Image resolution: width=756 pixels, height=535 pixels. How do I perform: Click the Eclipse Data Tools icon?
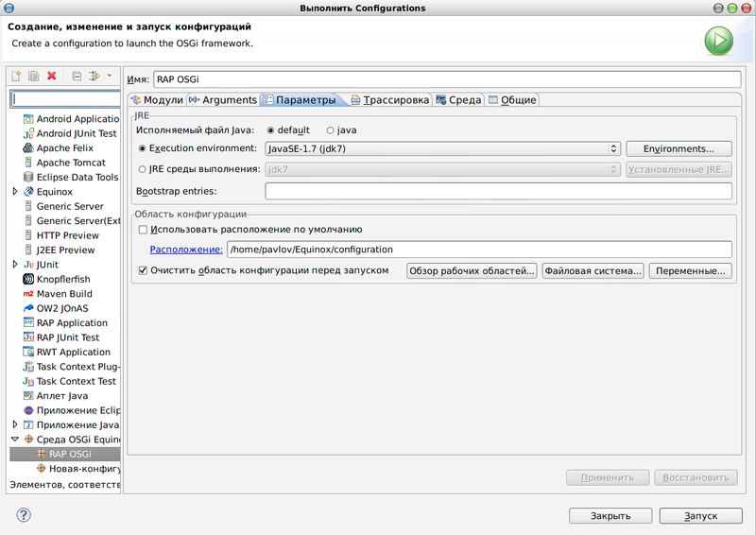(28, 177)
